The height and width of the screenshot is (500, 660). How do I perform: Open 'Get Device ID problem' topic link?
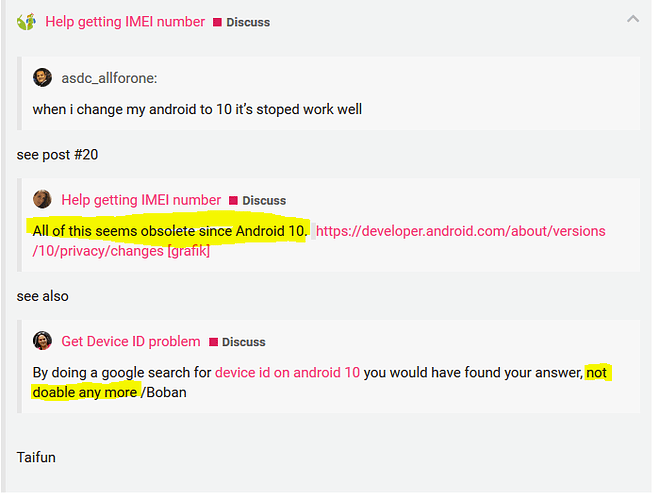click(x=131, y=341)
